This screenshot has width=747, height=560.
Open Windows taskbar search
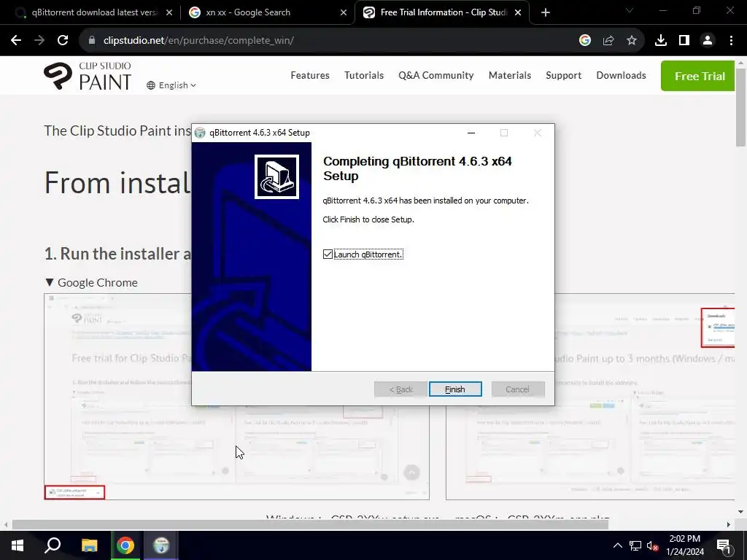point(53,545)
